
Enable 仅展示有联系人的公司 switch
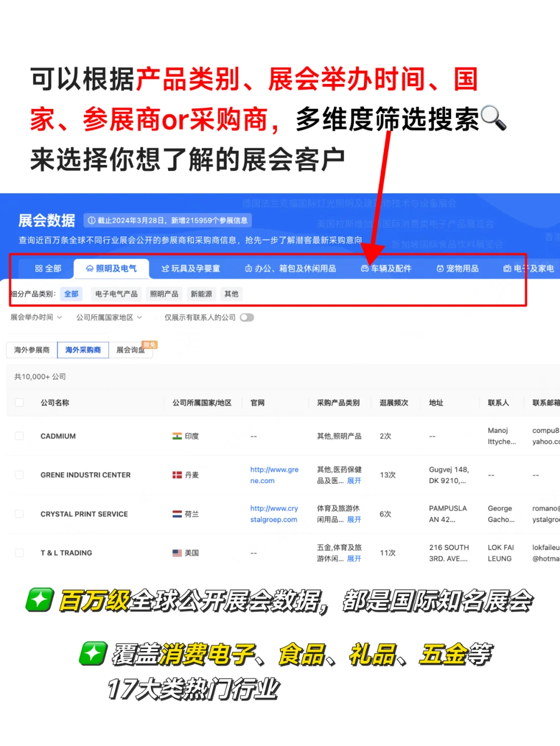click(247, 317)
